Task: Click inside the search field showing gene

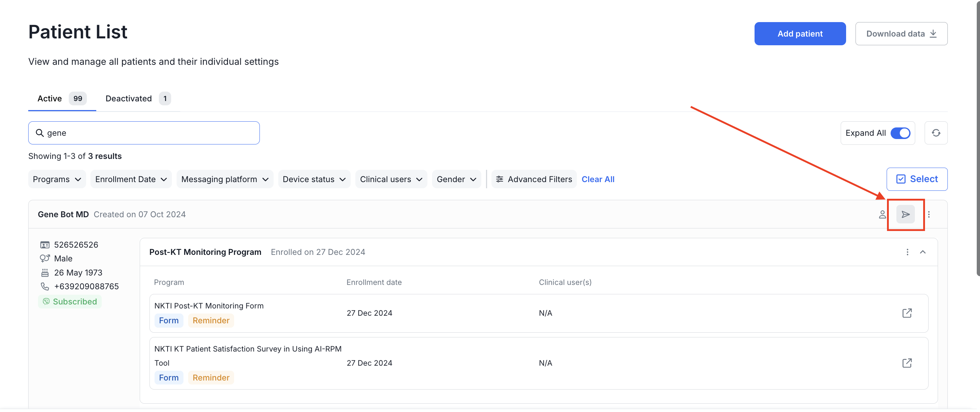Action: 133,133
